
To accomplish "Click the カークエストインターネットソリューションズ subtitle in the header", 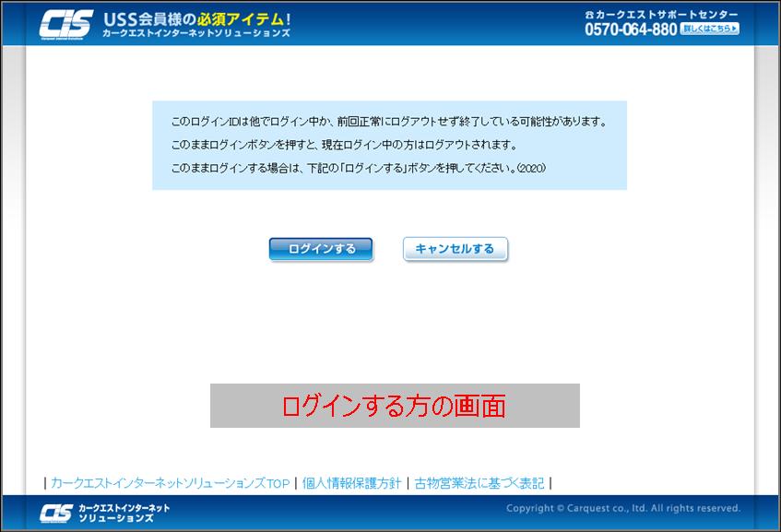I will 196,33.
